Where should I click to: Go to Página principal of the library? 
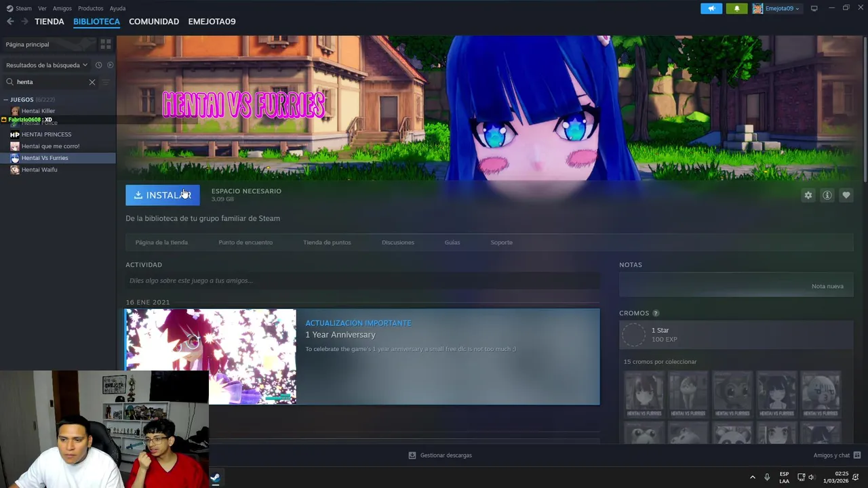pyautogui.click(x=49, y=44)
